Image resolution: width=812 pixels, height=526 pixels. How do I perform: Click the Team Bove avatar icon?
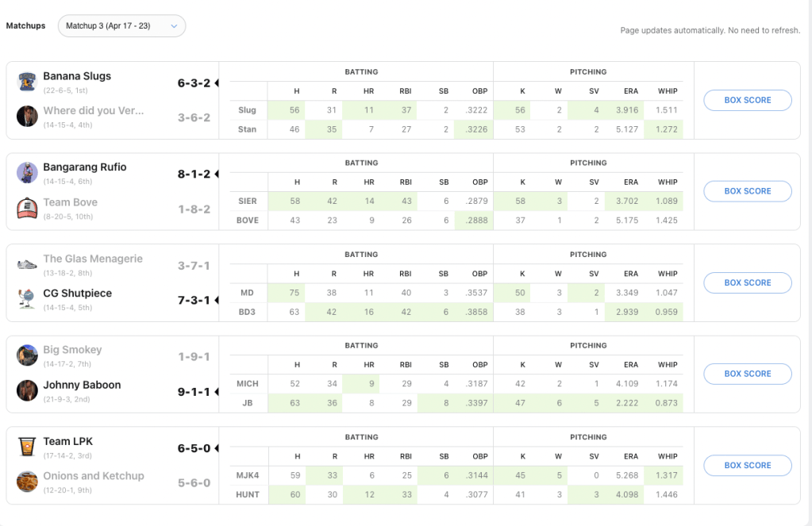28,208
